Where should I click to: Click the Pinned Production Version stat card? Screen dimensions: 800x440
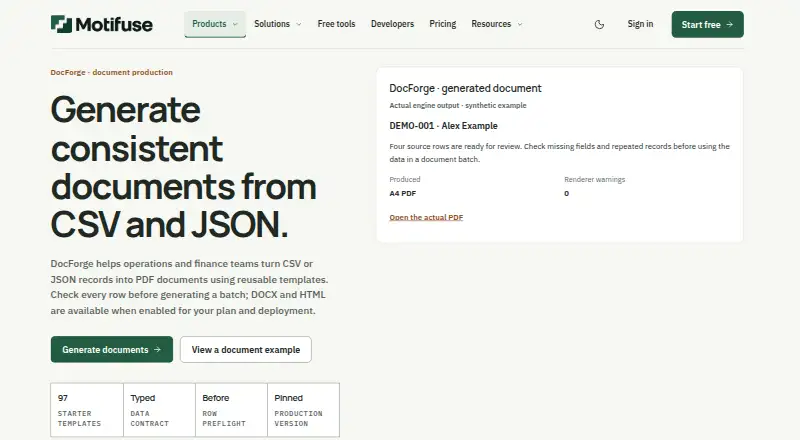click(304, 410)
